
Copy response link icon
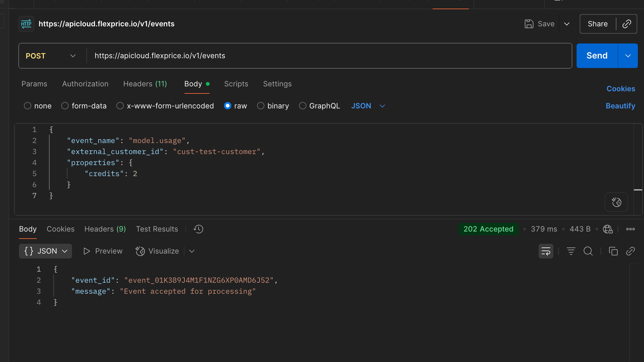point(630,251)
